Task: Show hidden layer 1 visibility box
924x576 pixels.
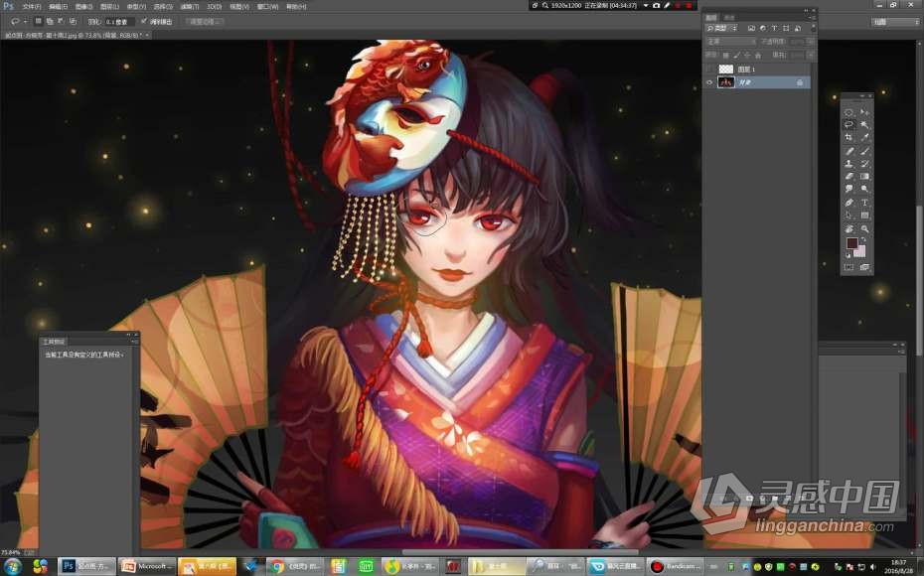Action: [x=709, y=69]
